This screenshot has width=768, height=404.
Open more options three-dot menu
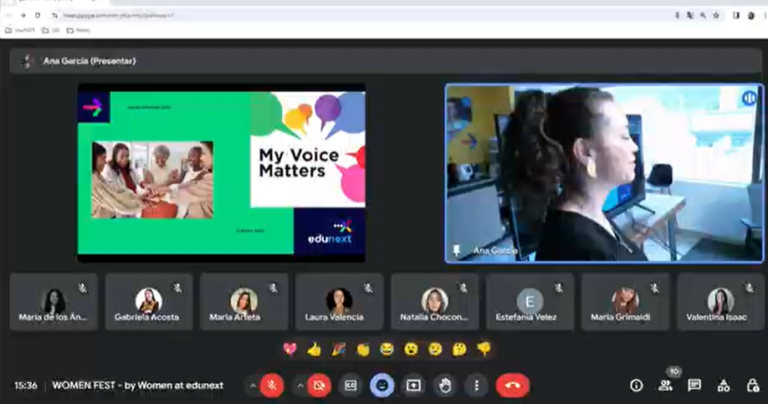477,386
